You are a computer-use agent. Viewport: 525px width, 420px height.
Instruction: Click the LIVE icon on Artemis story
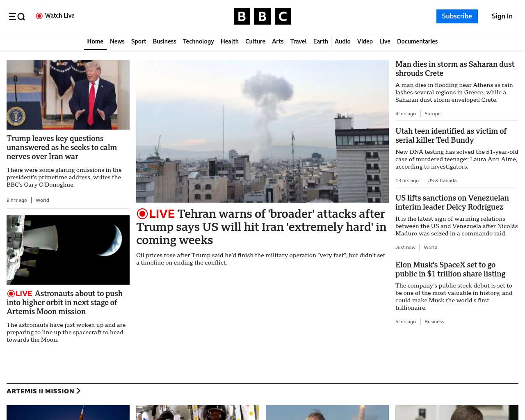tap(11, 294)
